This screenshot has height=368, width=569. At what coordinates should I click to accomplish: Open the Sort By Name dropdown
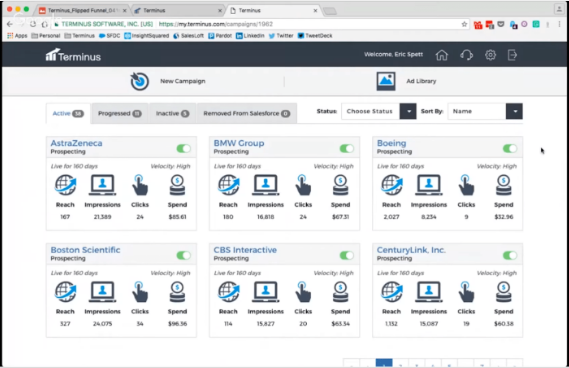tap(485, 111)
